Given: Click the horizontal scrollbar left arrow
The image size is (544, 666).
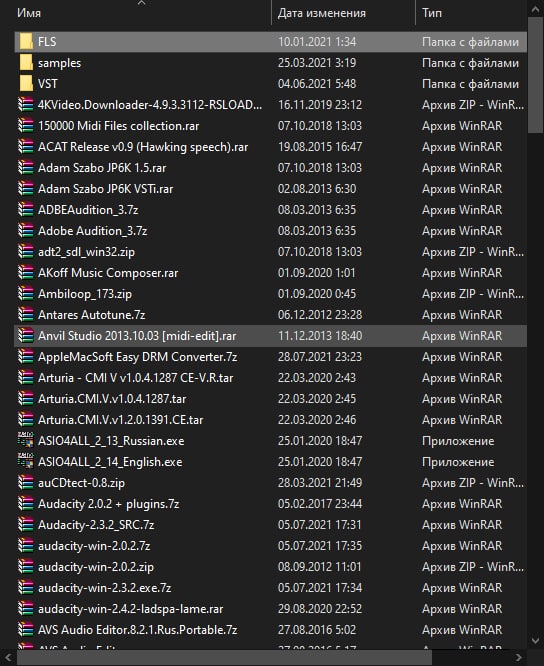Looking at the screenshot, I should [8, 658].
